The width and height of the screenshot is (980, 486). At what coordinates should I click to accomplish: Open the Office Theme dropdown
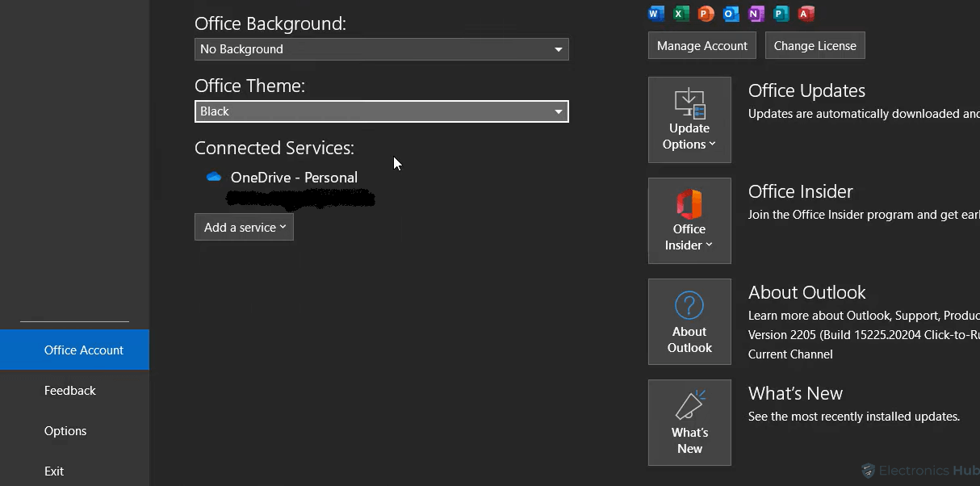(x=381, y=111)
